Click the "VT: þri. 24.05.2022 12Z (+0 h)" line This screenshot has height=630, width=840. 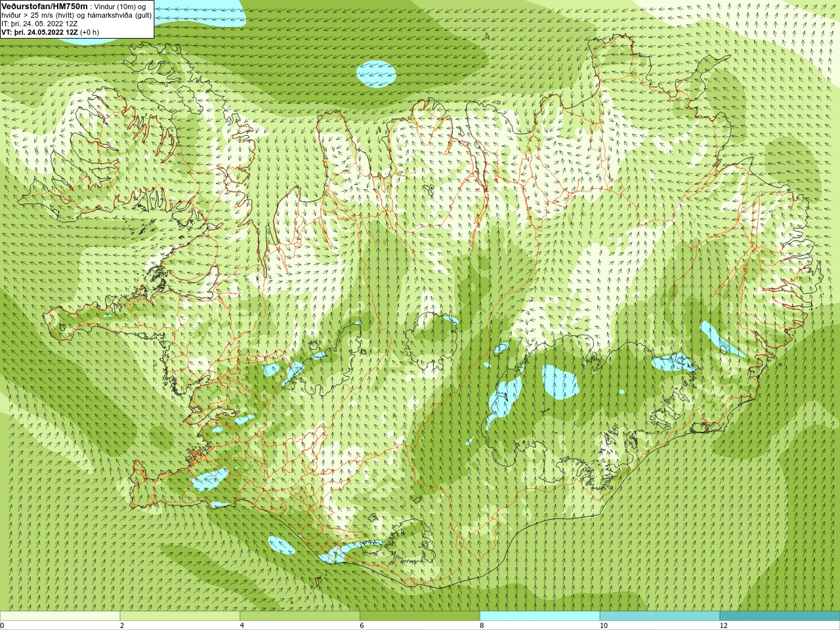(x=51, y=32)
